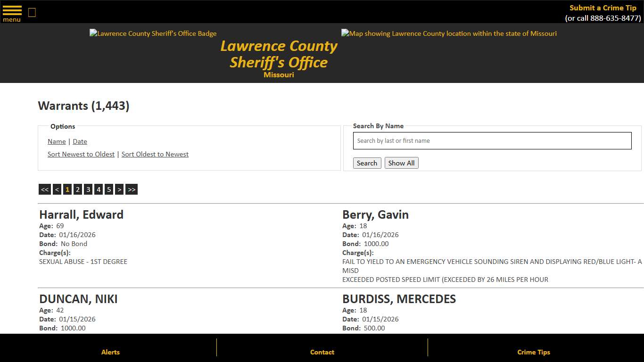This screenshot has height=362, width=644.
Task: Click Show All to list every warrant
Action: click(x=401, y=163)
